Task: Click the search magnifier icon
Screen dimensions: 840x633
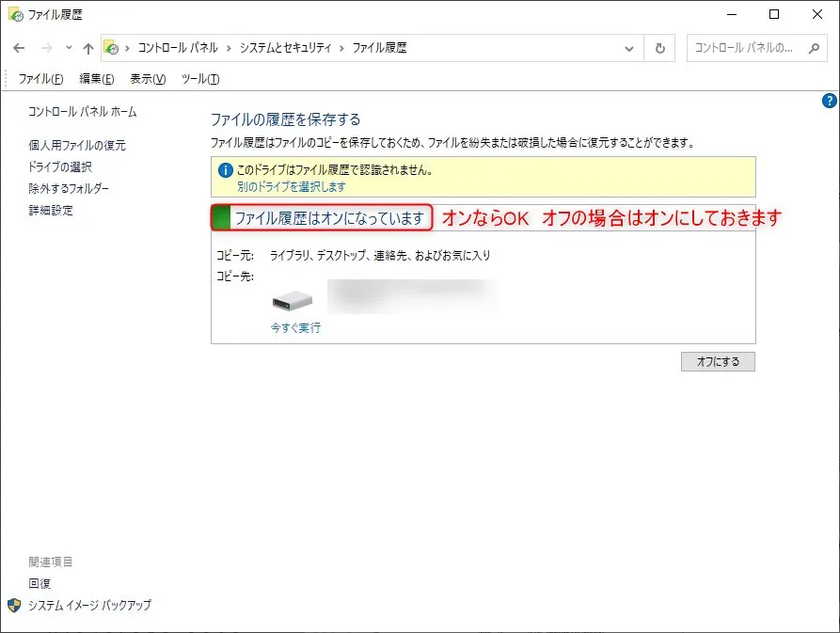Action: [814, 48]
